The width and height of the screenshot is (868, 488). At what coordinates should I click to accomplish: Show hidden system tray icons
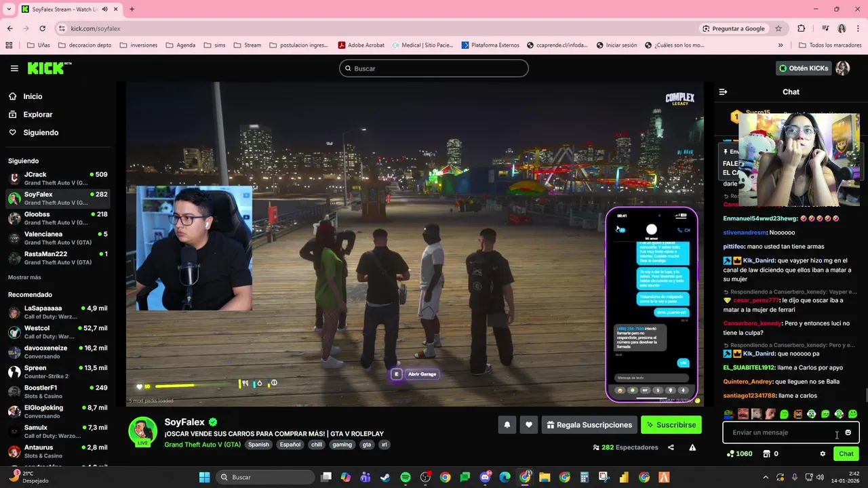pyautogui.click(x=766, y=477)
